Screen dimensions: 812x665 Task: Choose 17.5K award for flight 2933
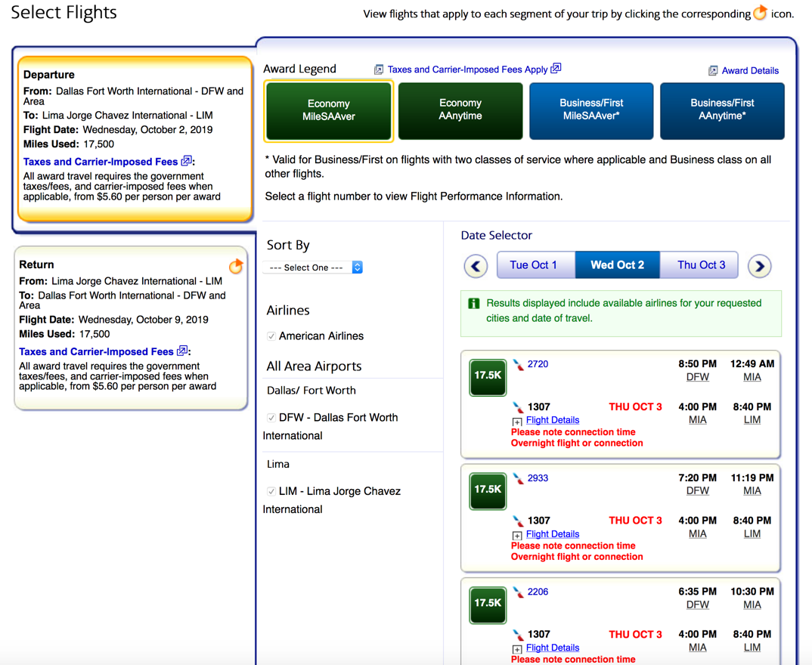coord(488,491)
